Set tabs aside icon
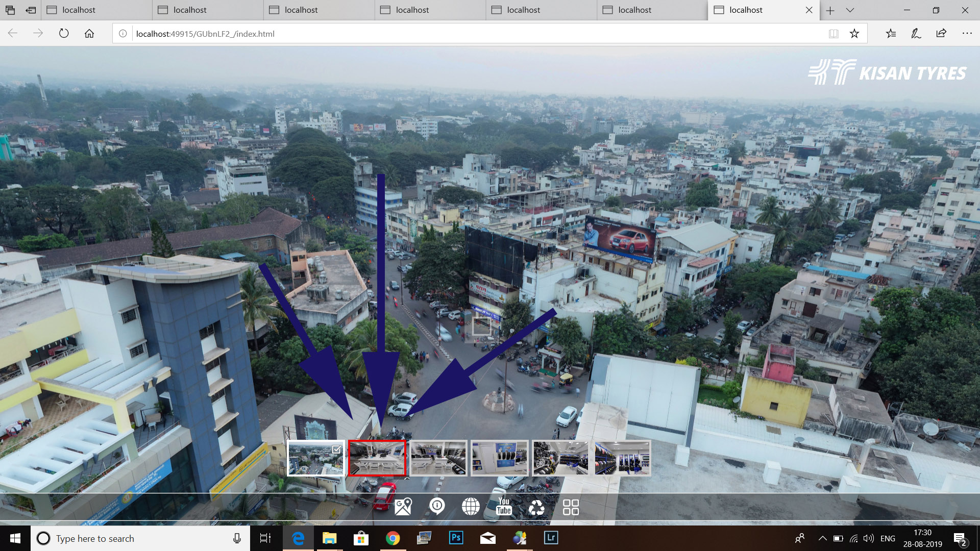 pyautogui.click(x=31, y=10)
